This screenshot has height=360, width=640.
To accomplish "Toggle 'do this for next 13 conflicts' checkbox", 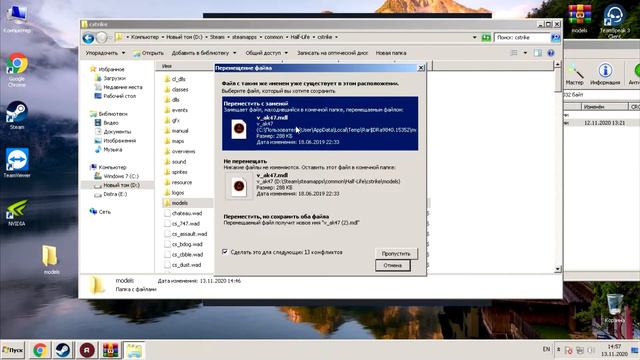I will [225, 252].
